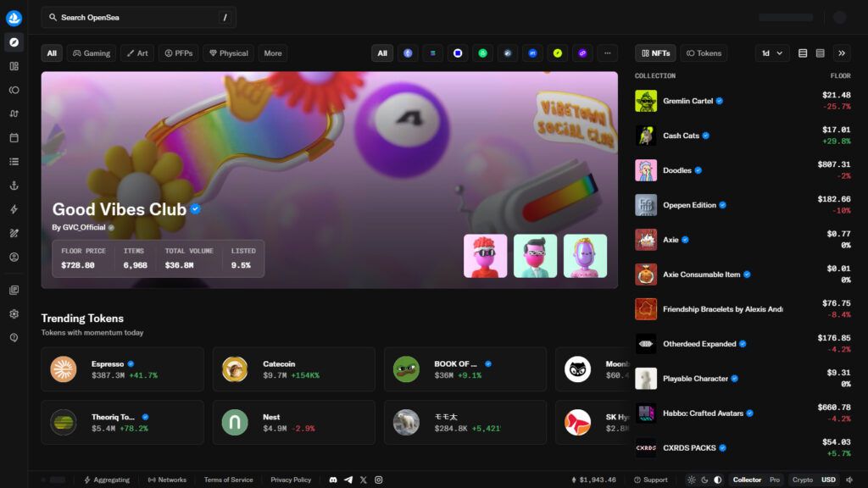
Task: Click the OpenSea logo
Action: [14, 18]
